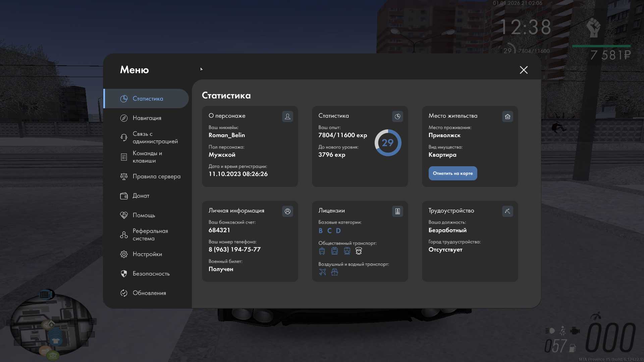644x362 pixels.
Task: Select Команды и клавиши menu item
Action: pos(147,157)
